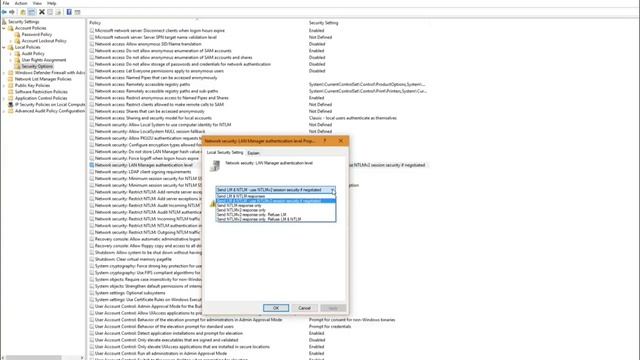The height and width of the screenshot is (360, 640).
Task: Click the Software Restriction Policies folder icon
Action: coord(11,92)
